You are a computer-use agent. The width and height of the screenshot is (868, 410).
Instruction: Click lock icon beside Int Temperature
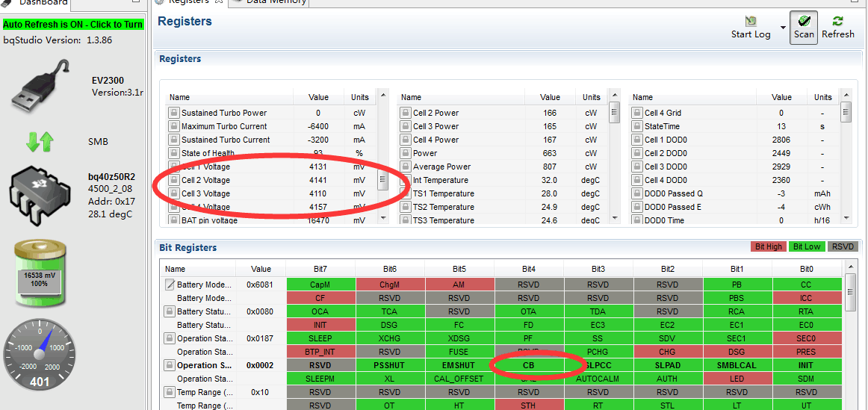pyautogui.click(x=406, y=181)
